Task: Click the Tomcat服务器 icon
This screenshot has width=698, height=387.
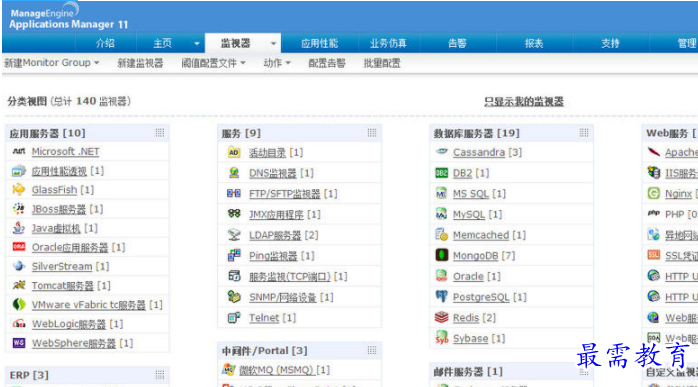Action: (x=19, y=285)
